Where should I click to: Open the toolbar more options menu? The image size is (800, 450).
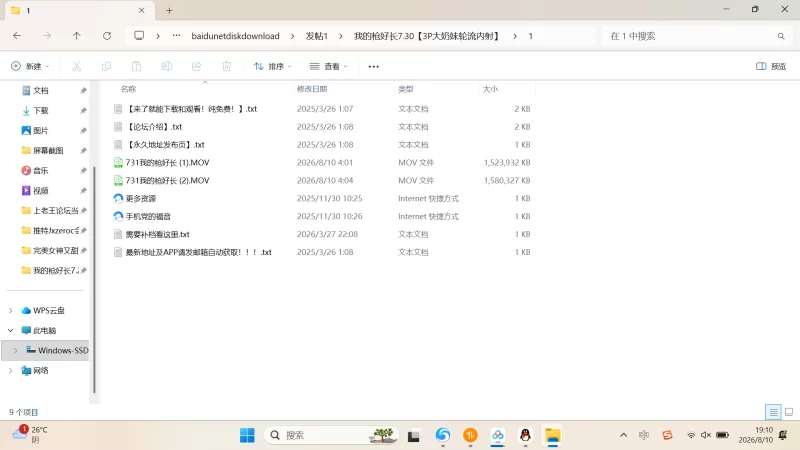tap(373, 66)
